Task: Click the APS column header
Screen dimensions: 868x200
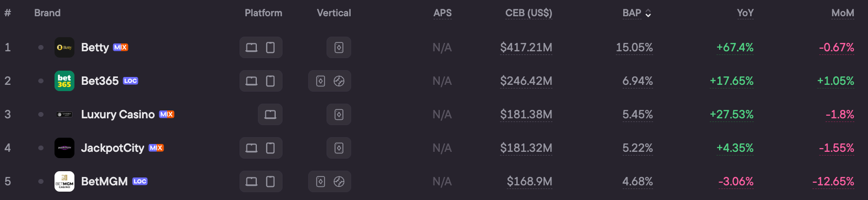Action: point(442,13)
